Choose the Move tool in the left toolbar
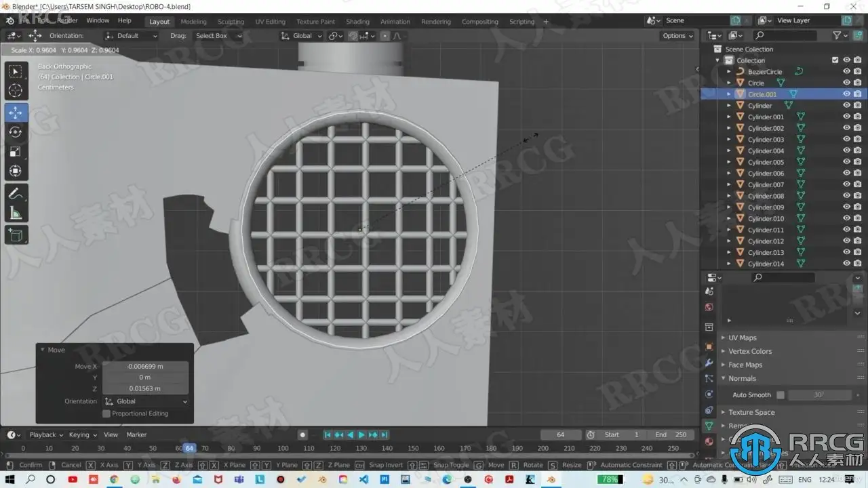This screenshot has height=488, width=868. 16,113
